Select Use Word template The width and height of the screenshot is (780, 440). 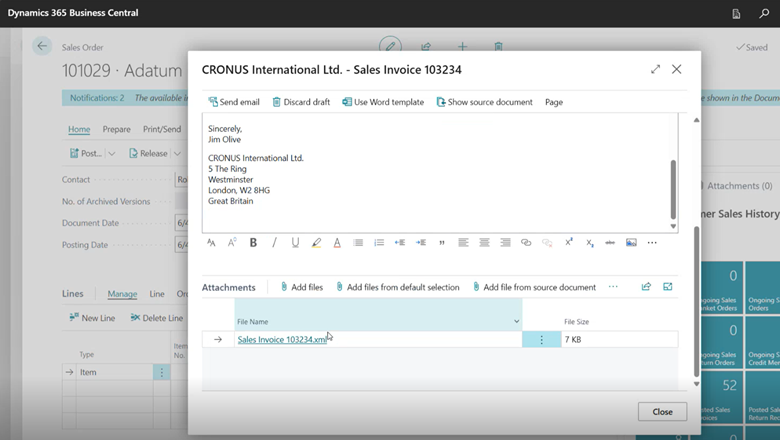[x=383, y=102]
